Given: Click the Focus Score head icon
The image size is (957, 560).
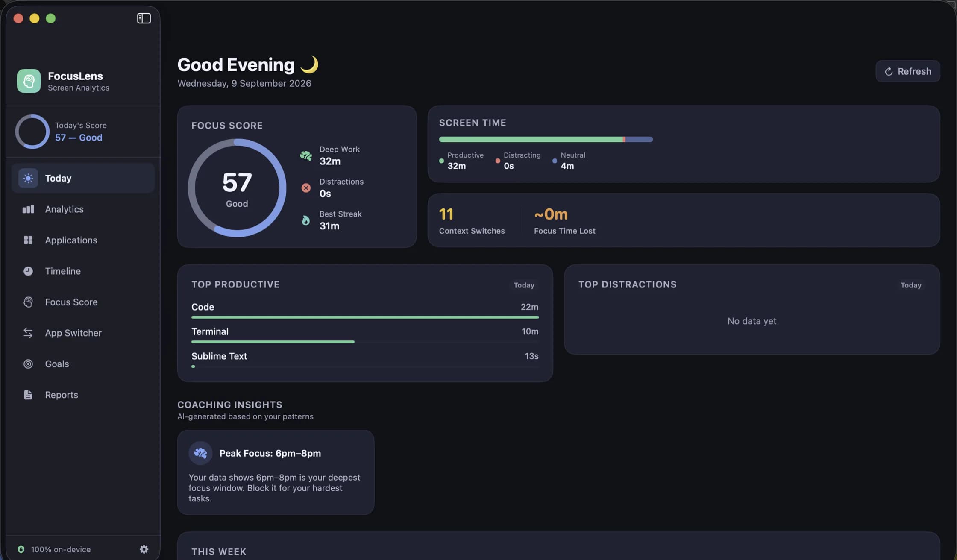Looking at the screenshot, I should pos(28,302).
